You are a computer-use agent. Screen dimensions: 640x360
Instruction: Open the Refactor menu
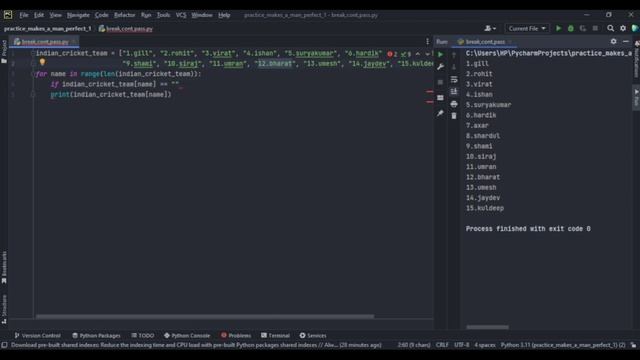tap(124, 15)
